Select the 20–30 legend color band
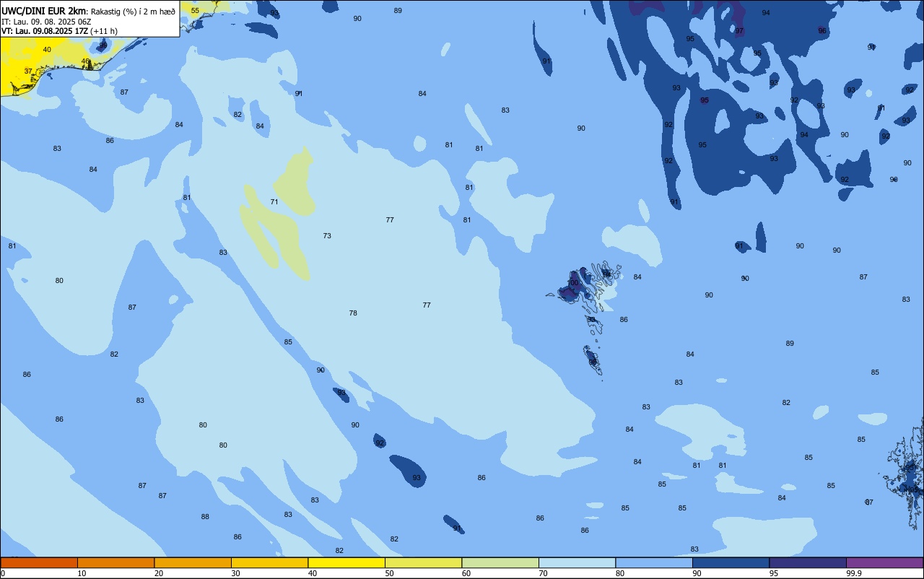Image resolution: width=924 pixels, height=579 pixels. pos(193,562)
